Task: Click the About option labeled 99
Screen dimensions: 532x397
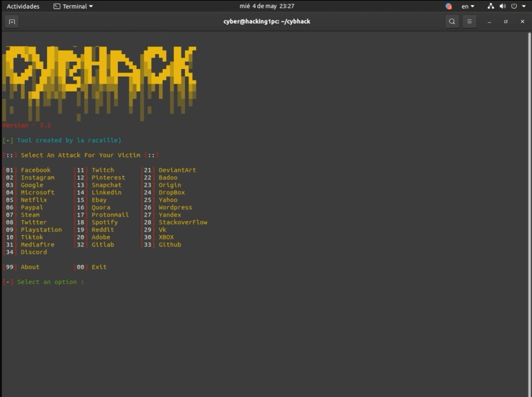Action: click(x=21, y=267)
